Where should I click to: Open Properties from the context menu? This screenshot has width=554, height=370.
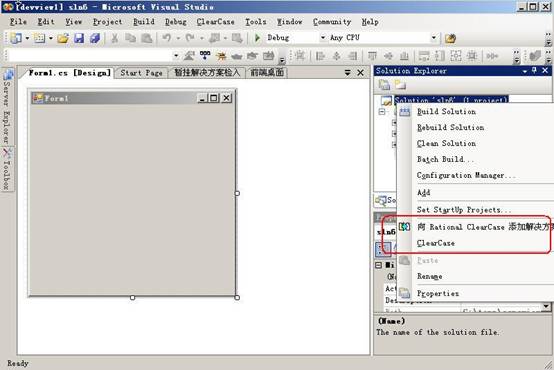click(x=438, y=293)
